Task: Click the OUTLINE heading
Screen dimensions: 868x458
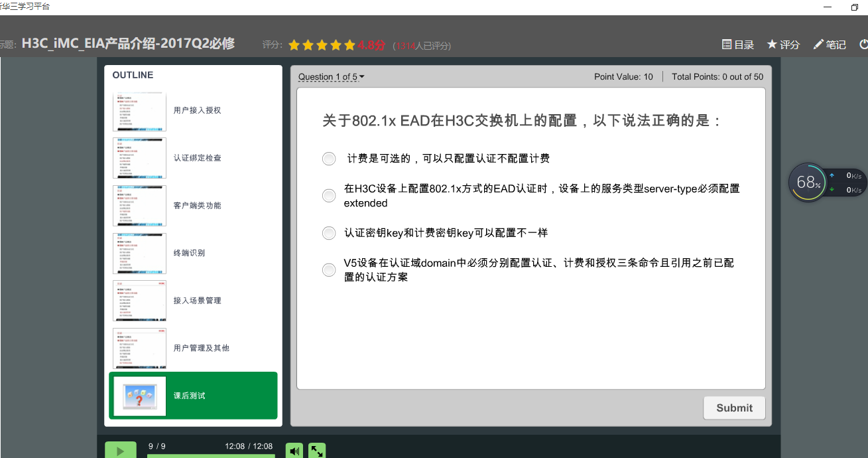Action: tap(133, 75)
